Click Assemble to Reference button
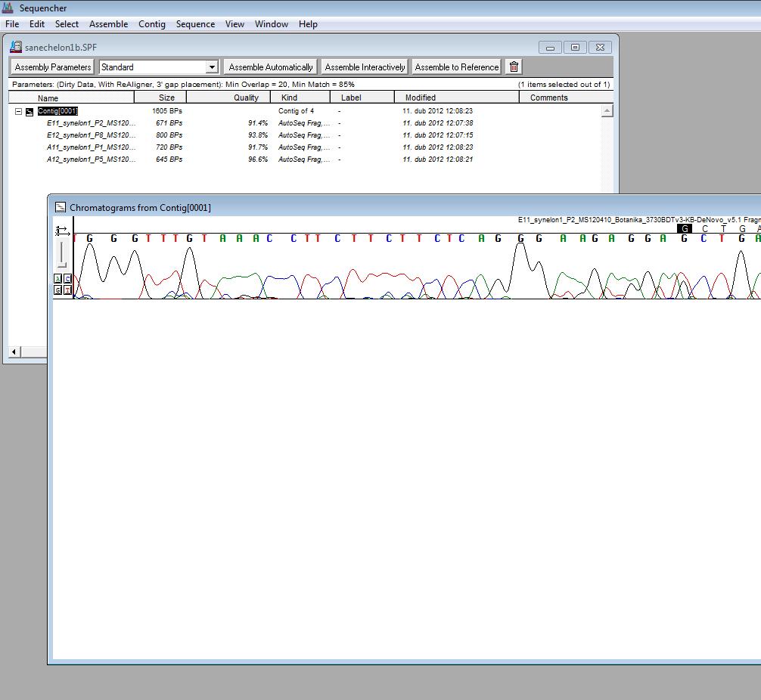 tap(457, 67)
